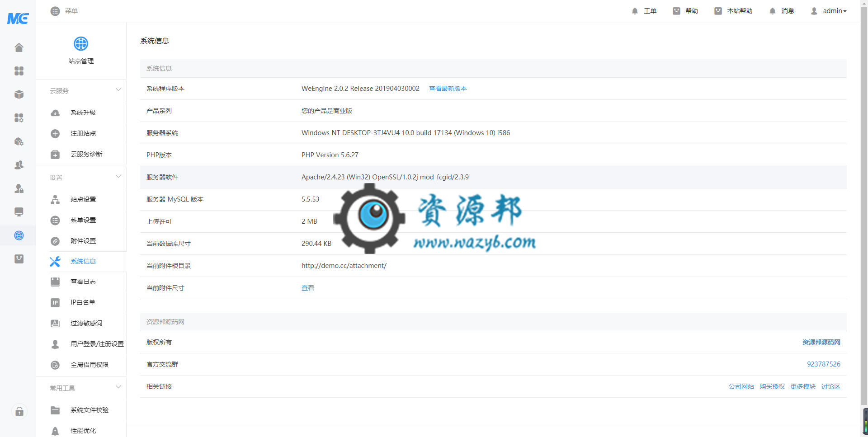The image size is (868, 437).
Task: Open 查看日志 menu item
Action: [83, 282]
